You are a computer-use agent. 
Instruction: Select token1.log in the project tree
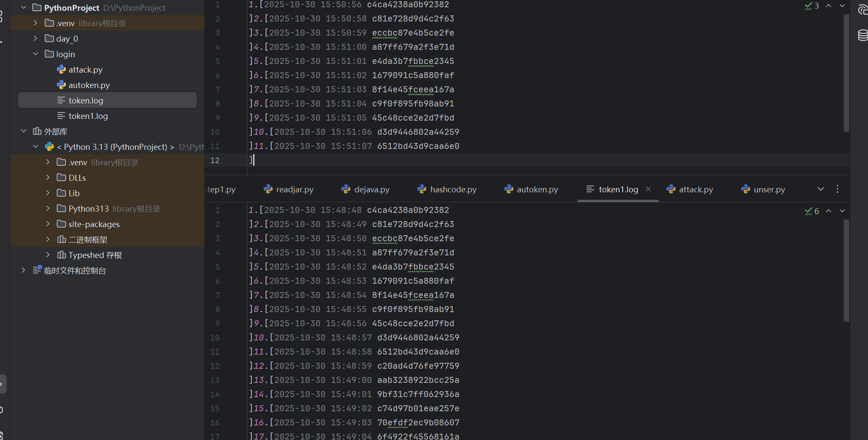pyautogui.click(x=88, y=116)
